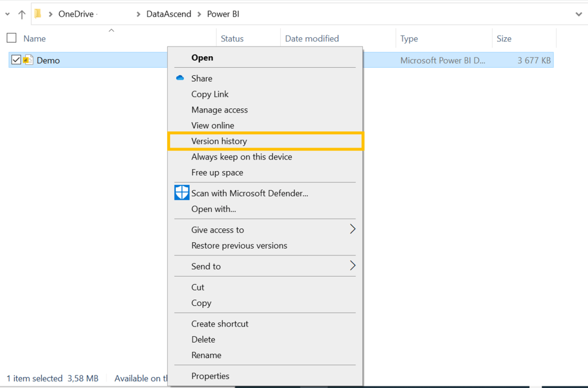
Task: Select Always keep on this device
Action: pyautogui.click(x=241, y=157)
